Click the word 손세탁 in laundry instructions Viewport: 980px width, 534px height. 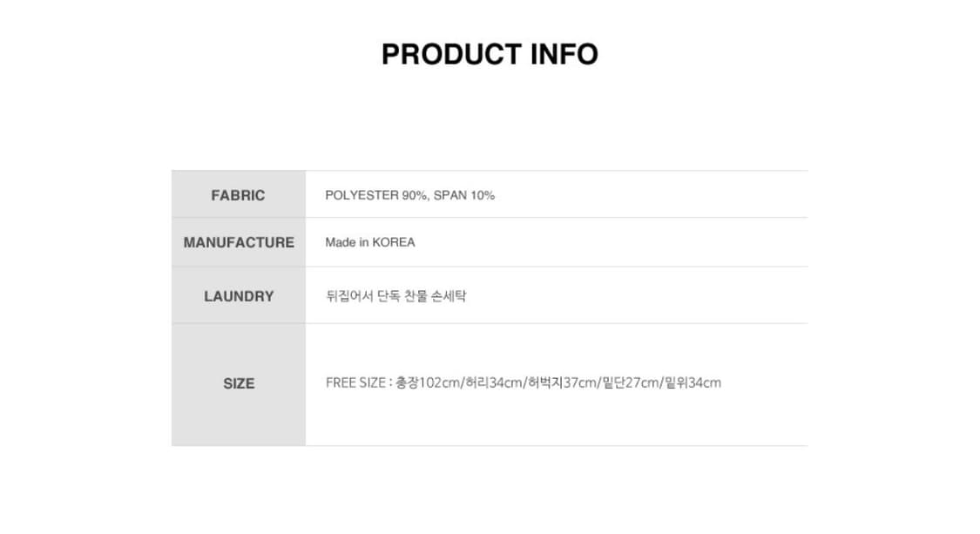click(x=450, y=296)
